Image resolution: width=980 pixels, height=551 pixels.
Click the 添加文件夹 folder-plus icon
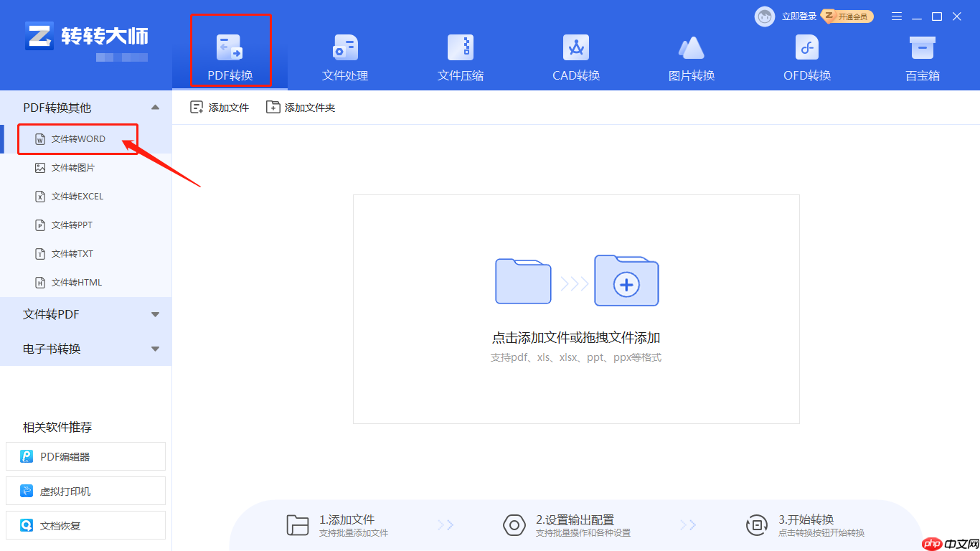click(x=273, y=107)
